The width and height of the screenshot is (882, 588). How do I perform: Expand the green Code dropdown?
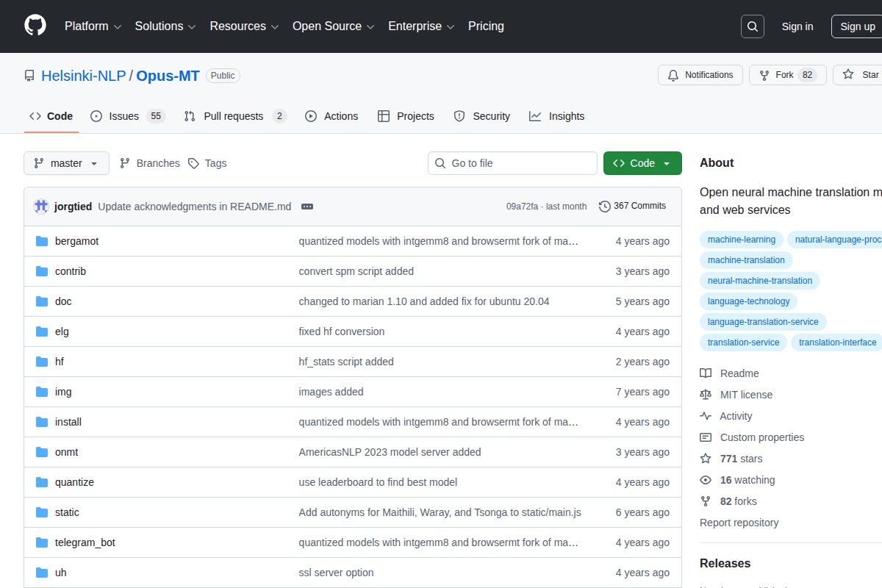tap(642, 163)
